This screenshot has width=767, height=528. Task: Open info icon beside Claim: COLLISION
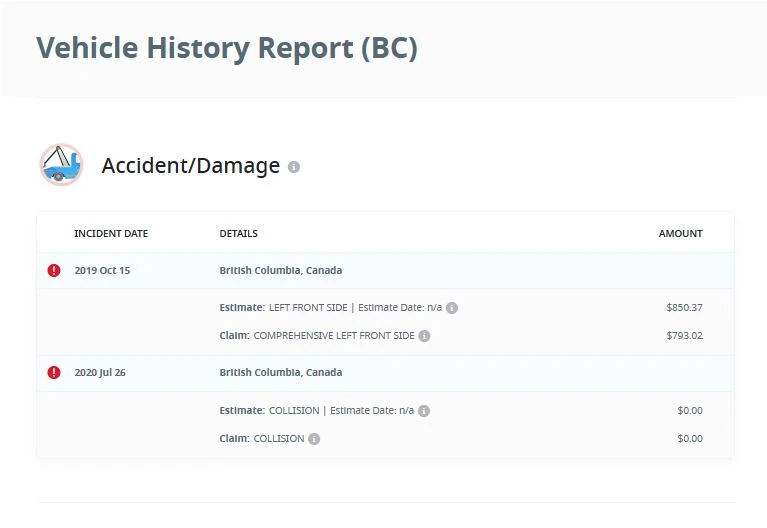pos(314,438)
